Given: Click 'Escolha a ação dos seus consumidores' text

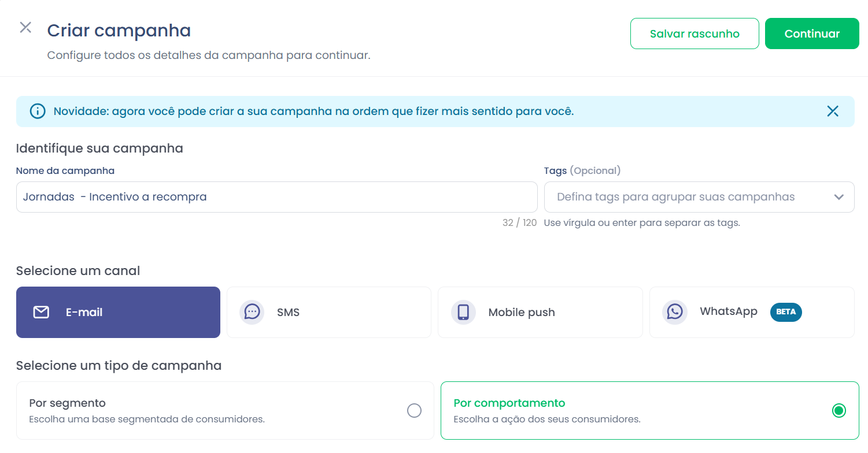Looking at the screenshot, I should coord(547,419).
